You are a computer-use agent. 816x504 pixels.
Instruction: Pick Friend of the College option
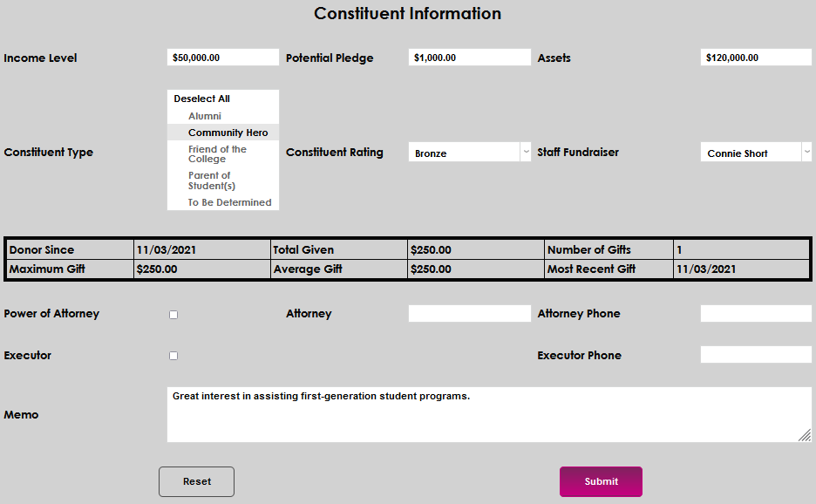(217, 154)
